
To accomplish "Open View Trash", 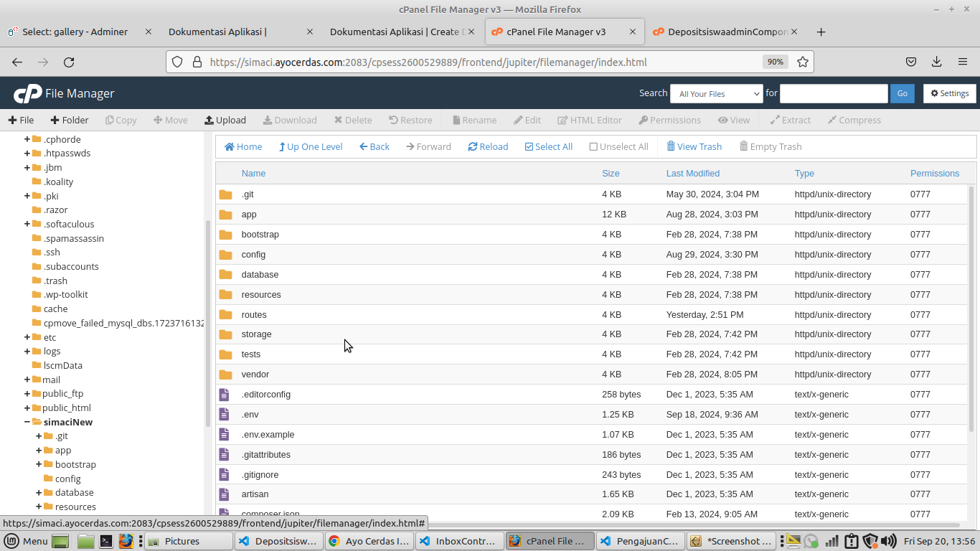I will 694,146.
